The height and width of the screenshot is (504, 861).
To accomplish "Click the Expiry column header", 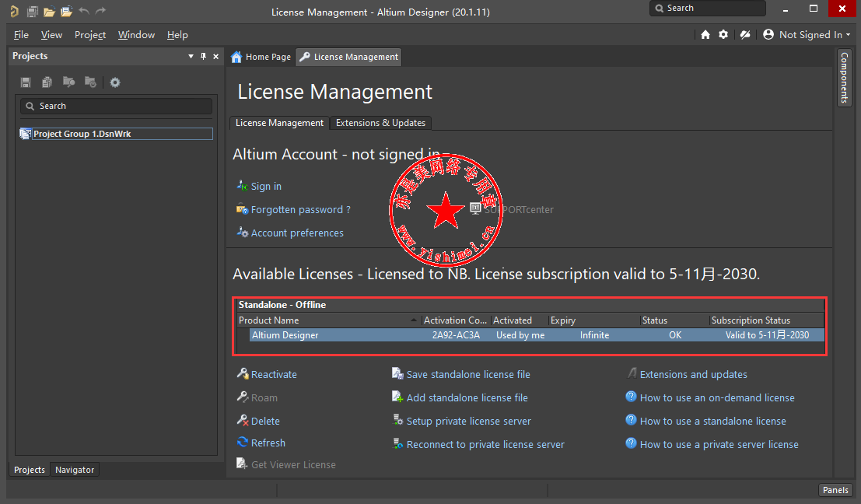I will pyautogui.click(x=593, y=320).
